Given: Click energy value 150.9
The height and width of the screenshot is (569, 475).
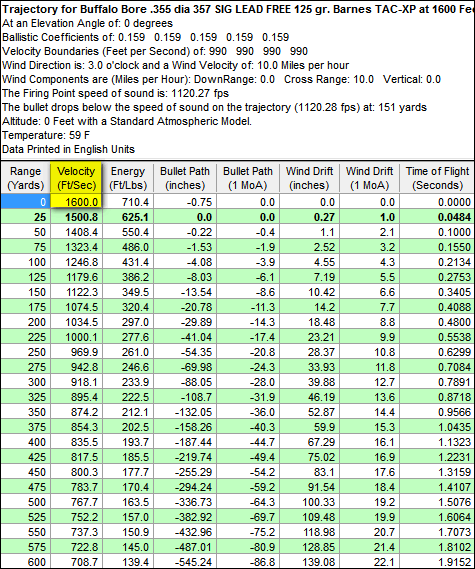Looking at the screenshot, I should tap(128, 532).
